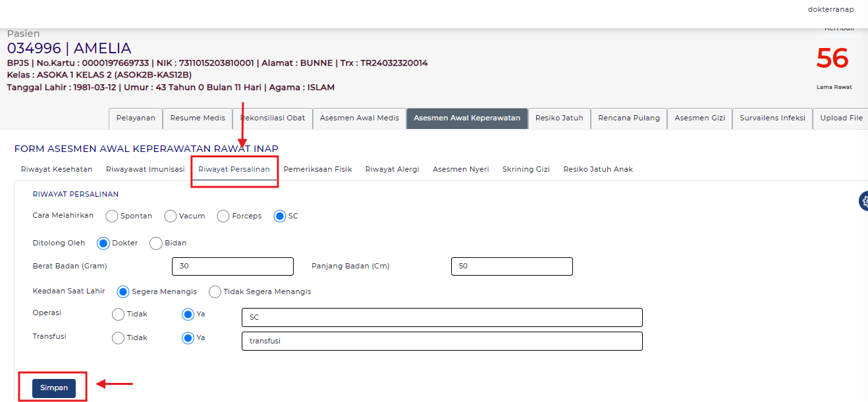The height and width of the screenshot is (402, 868).
Task: Choose Vacum as delivery method
Action: point(171,216)
